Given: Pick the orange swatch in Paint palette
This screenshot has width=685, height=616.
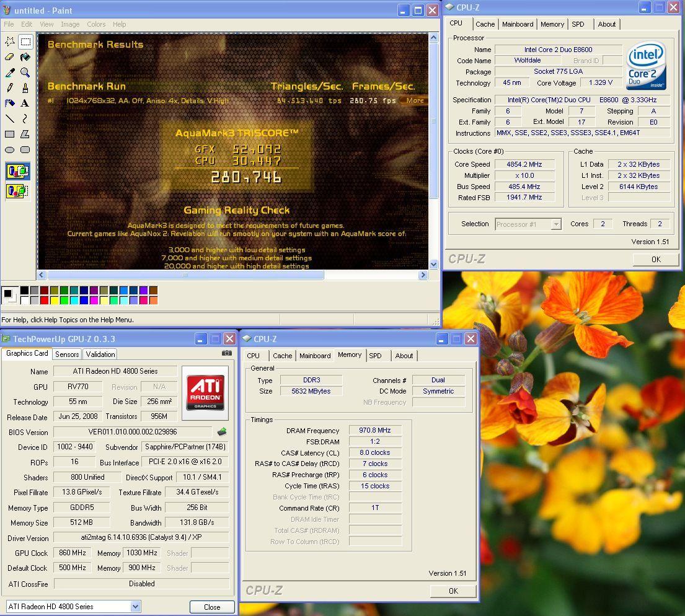Looking at the screenshot, I should [x=153, y=300].
